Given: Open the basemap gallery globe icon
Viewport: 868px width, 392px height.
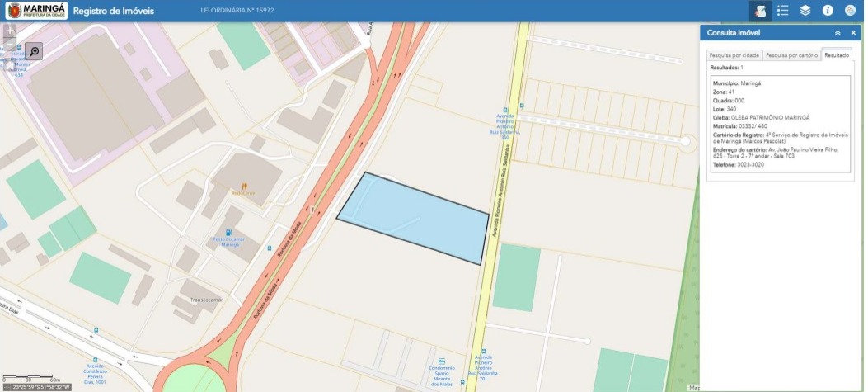Looking at the screenshot, I should (x=850, y=11).
